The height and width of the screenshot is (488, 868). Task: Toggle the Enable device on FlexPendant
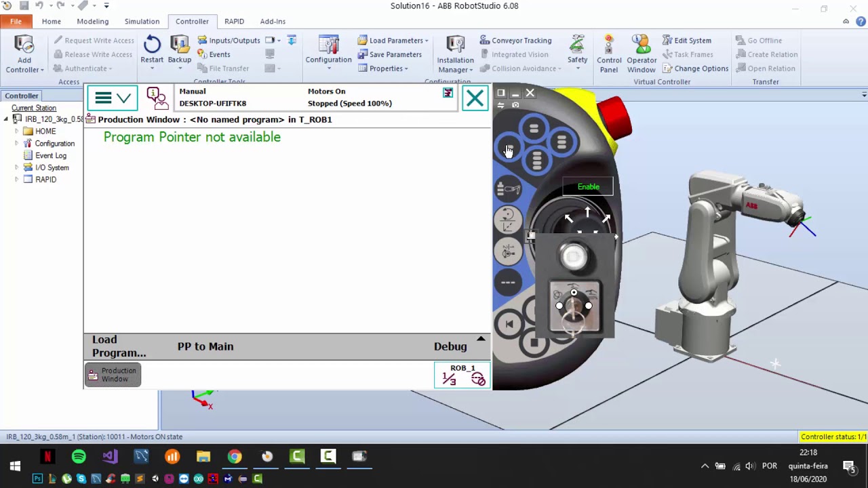pos(588,186)
